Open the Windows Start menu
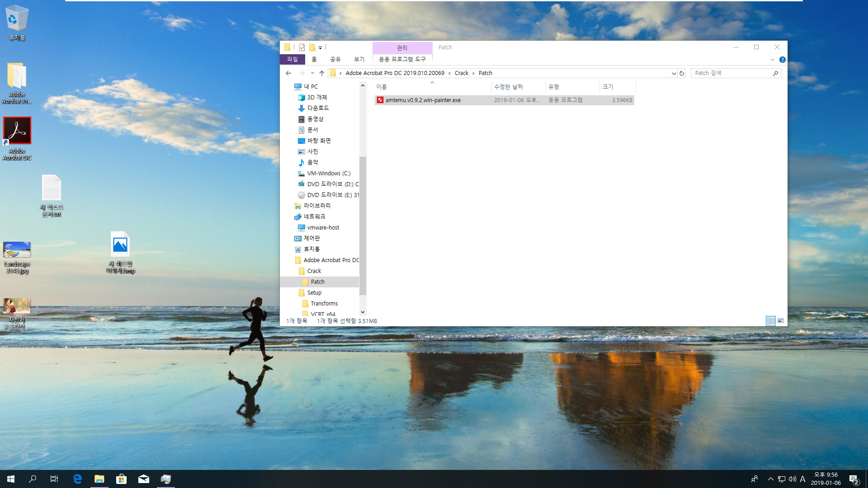This screenshot has height=488, width=868. (11, 479)
